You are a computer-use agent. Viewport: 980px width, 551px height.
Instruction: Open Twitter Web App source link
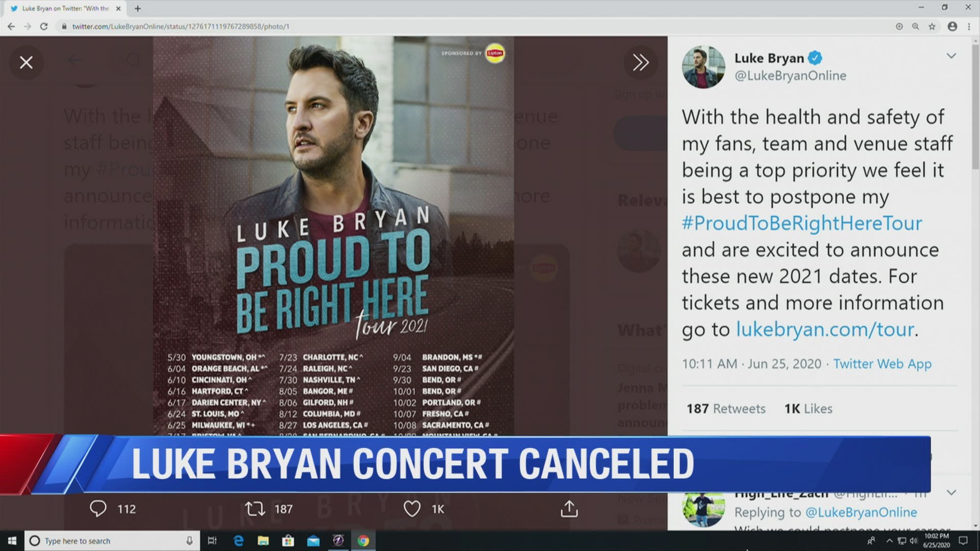coord(883,364)
